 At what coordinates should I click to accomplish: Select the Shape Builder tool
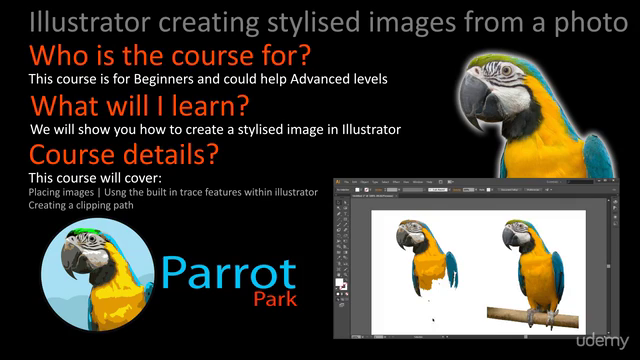coord(339,247)
